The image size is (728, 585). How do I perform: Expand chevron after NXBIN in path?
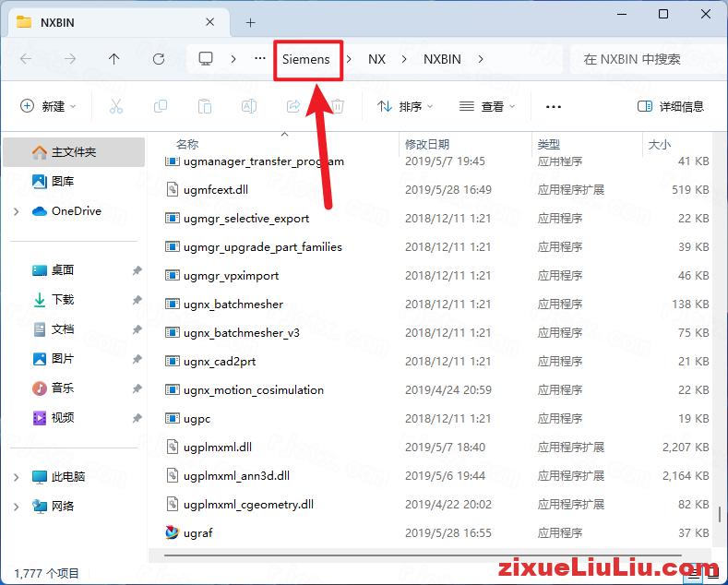pyautogui.click(x=481, y=59)
